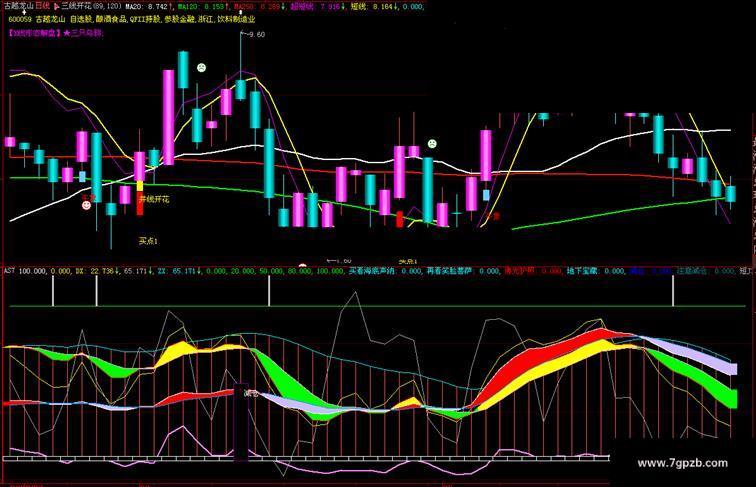Click the red MA250 readout
This screenshot has height=487, width=756.
pyautogui.click(x=257, y=7)
